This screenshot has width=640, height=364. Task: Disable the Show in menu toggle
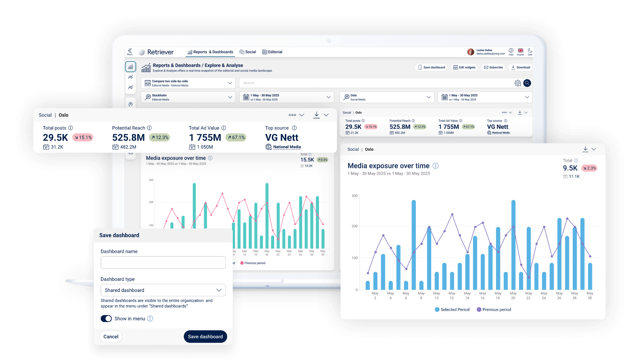106,318
